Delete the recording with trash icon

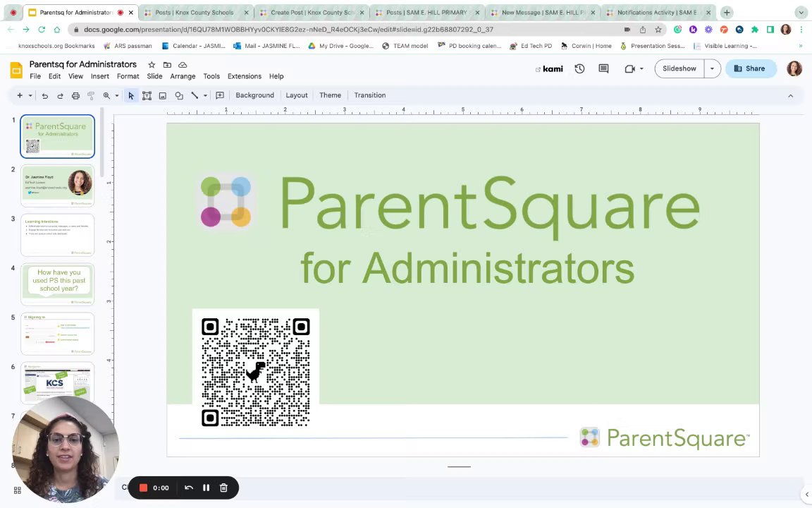pyautogui.click(x=223, y=488)
